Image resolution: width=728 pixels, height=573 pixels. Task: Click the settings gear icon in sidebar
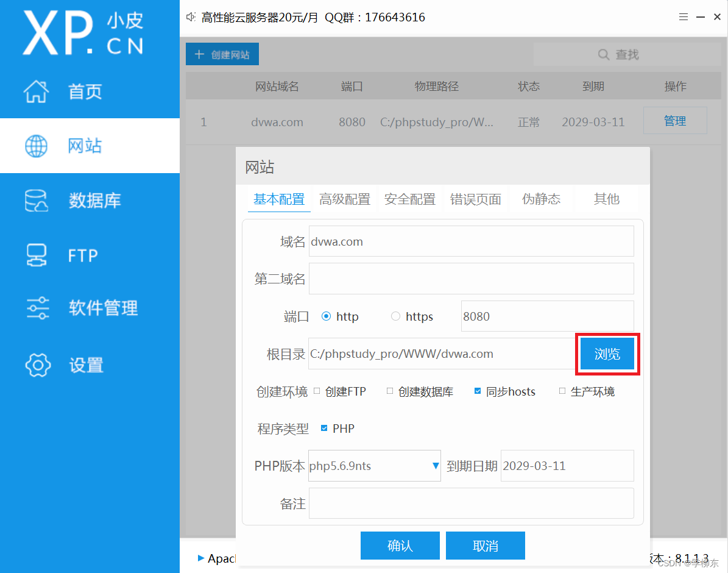(x=38, y=365)
